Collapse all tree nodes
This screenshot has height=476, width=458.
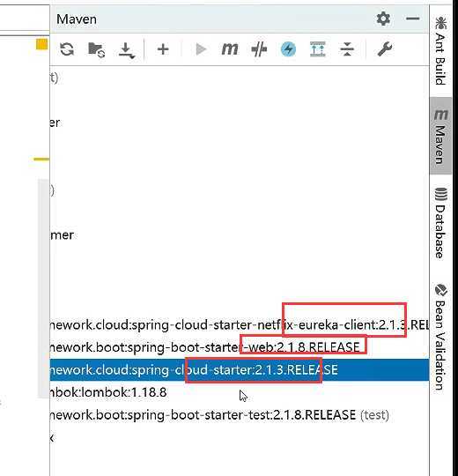point(347,49)
